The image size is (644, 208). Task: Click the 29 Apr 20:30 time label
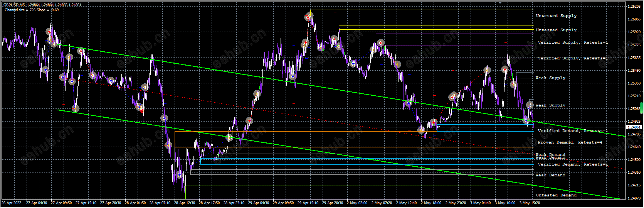pyautogui.click(x=333, y=203)
